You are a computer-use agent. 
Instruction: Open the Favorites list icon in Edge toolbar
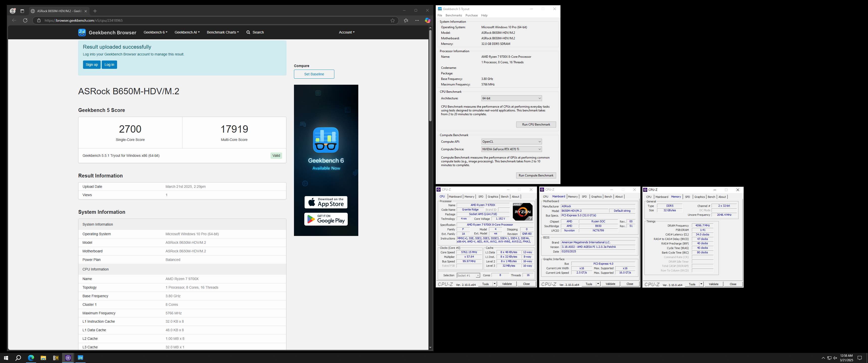coord(406,20)
